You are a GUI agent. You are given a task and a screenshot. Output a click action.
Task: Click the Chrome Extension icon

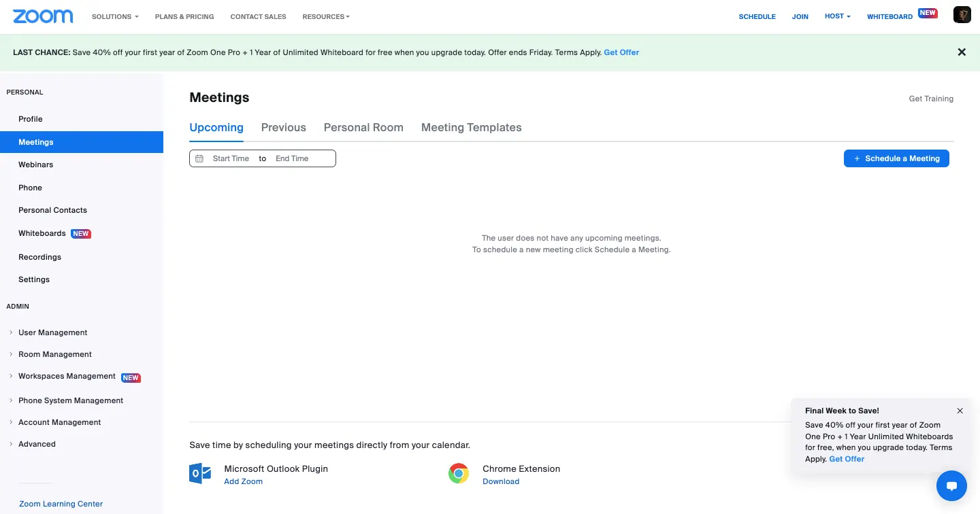point(459,474)
